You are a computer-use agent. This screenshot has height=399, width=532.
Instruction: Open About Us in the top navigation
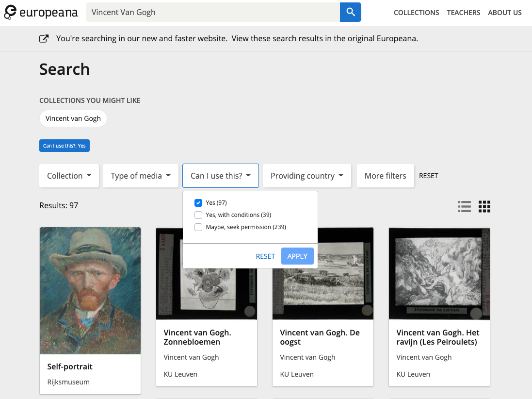point(505,13)
